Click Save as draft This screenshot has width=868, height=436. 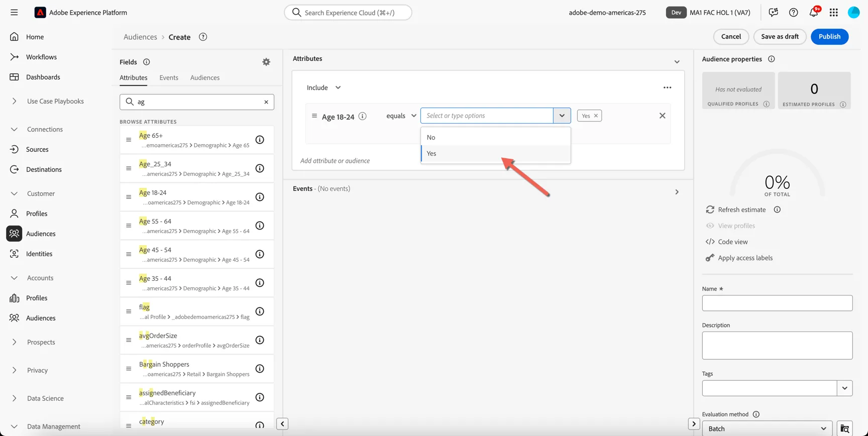tap(780, 37)
